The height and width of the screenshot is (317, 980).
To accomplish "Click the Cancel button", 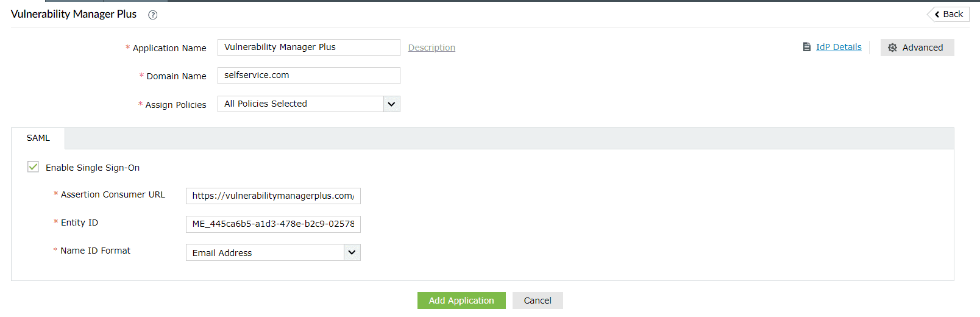I will tap(537, 301).
